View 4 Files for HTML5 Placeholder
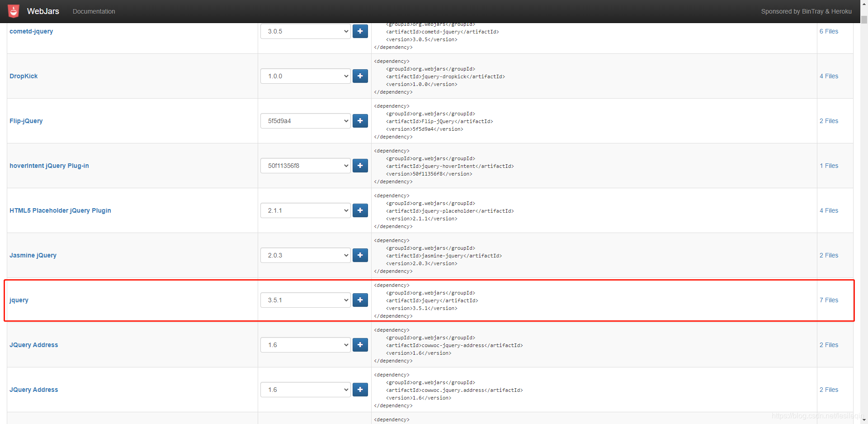The image size is (868, 424). 829,210
